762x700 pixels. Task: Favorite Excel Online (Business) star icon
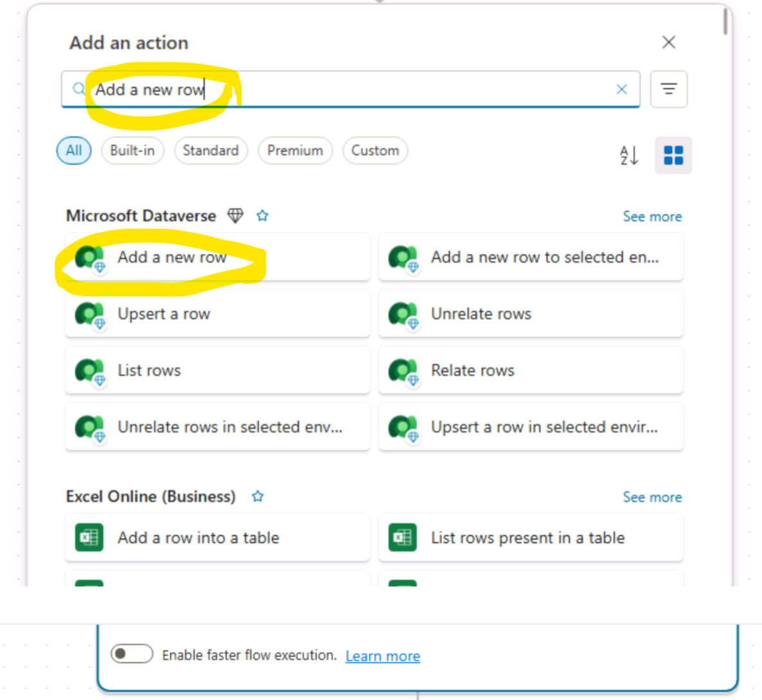click(258, 496)
